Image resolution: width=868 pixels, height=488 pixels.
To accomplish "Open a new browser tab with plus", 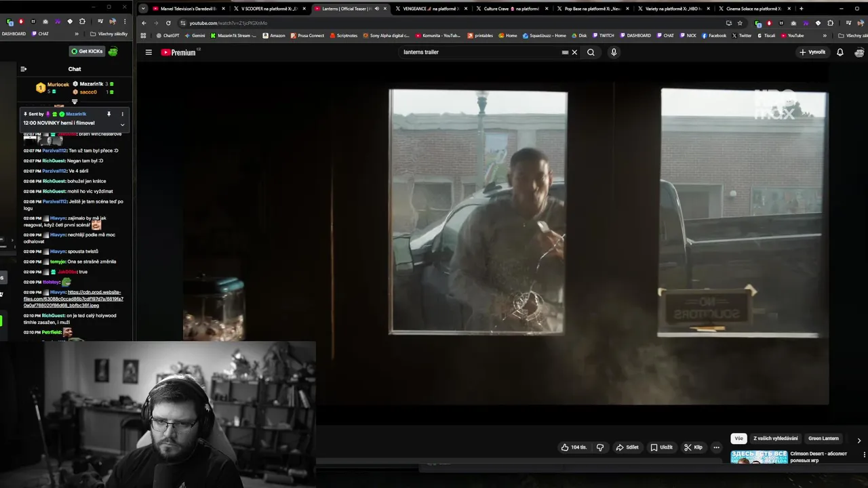I will click(801, 9).
